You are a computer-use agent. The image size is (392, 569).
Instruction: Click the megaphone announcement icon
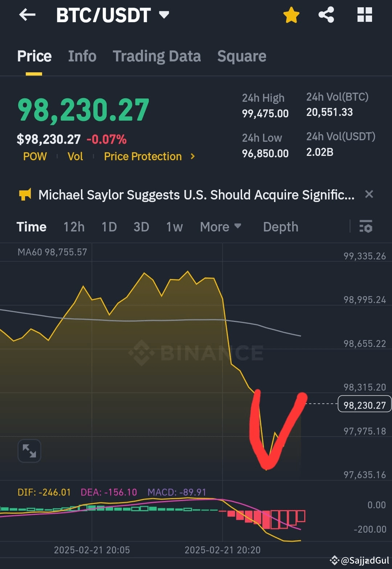pos(25,195)
